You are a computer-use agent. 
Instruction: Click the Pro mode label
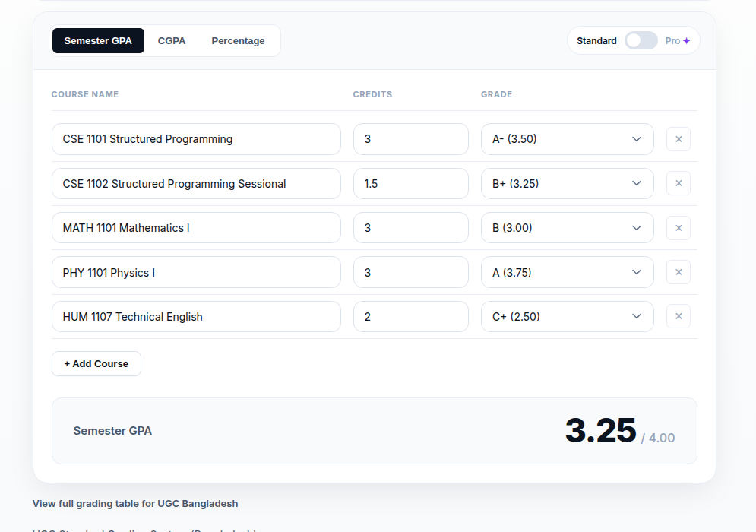pos(672,41)
